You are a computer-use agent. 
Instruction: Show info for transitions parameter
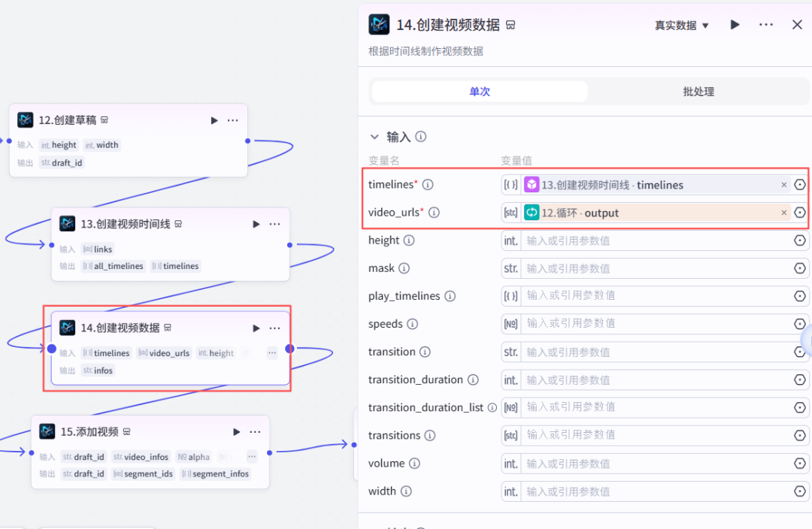click(x=430, y=436)
